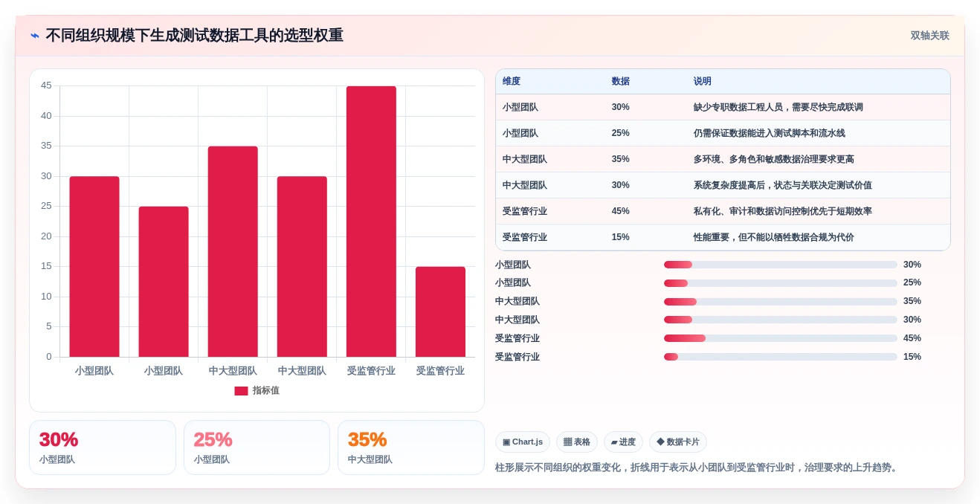The image size is (980, 504).
Task: Click the 中大型团队 chart bar reaching 30
Action: pos(302,267)
